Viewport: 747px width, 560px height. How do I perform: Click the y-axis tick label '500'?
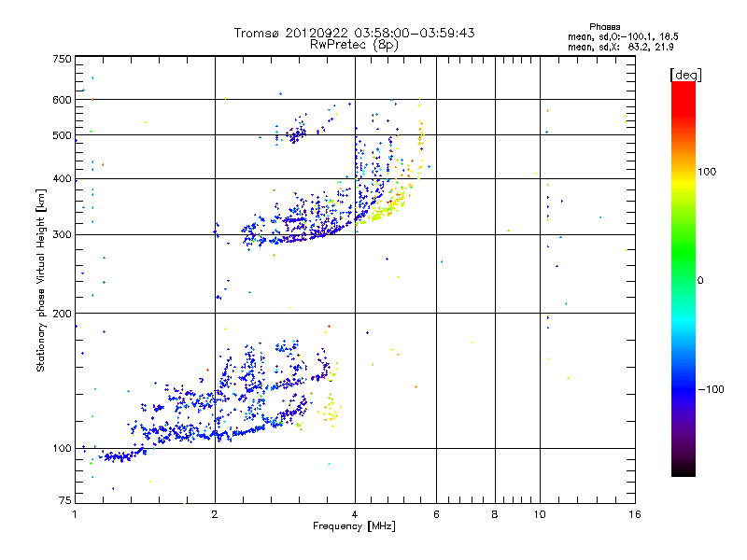tap(62, 135)
